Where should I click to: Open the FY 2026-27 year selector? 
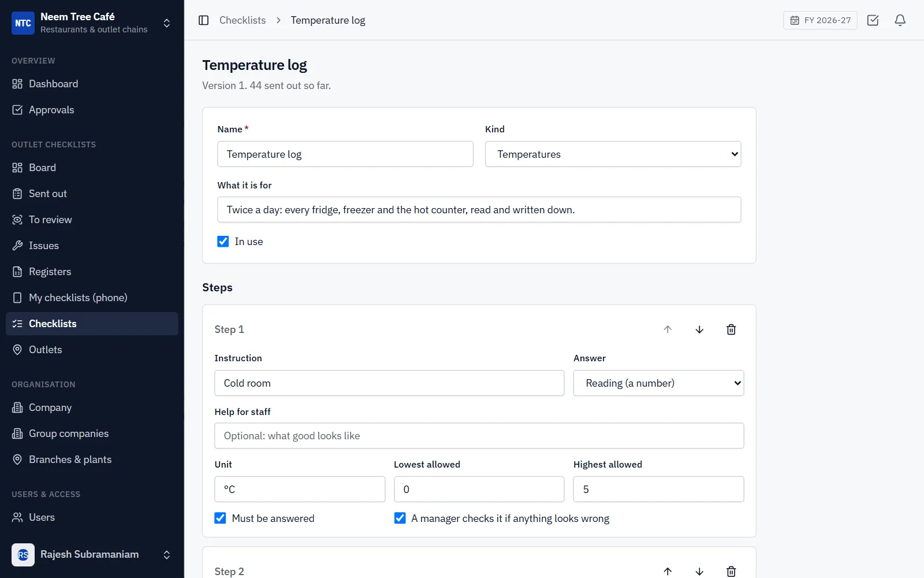pyautogui.click(x=820, y=20)
